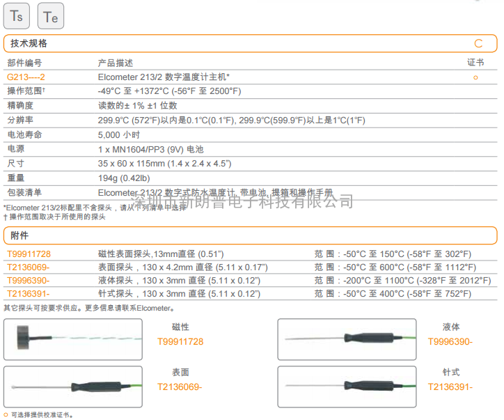Open part number G213----2
This screenshot has height=420, width=504.
pyautogui.click(x=26, y=77)
